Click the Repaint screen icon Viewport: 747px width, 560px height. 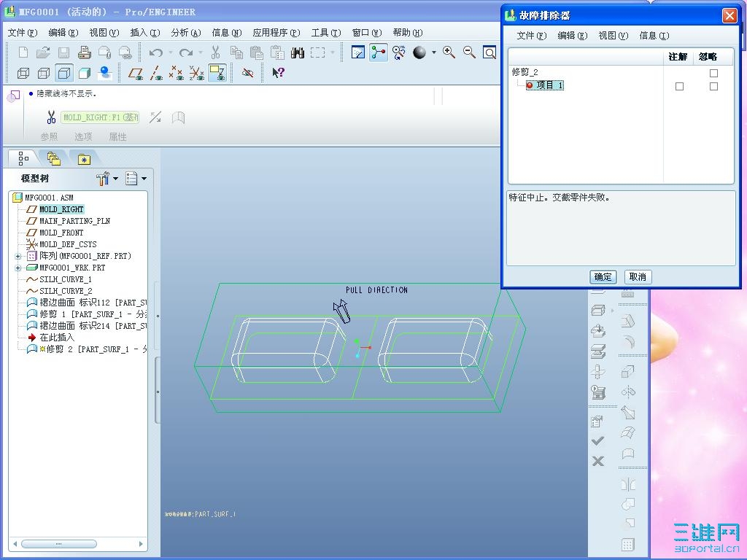[357, 52]
